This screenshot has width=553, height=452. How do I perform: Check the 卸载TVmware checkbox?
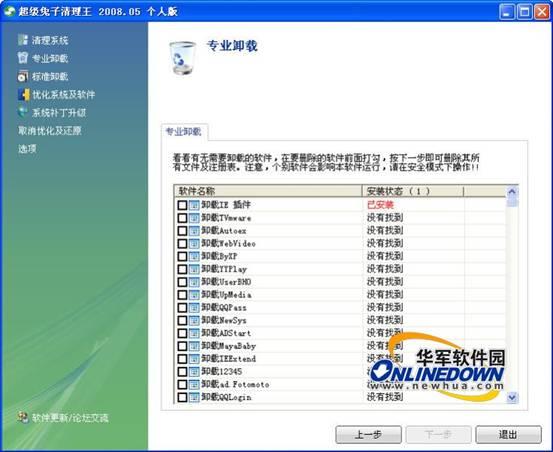(182, 218)
